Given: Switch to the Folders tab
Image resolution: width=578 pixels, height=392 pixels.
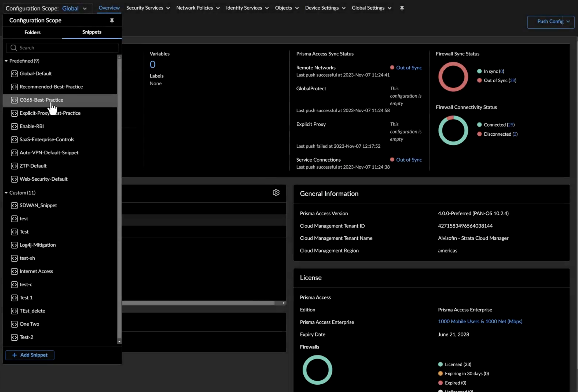Looking at the screenshot, I should pos(32,32).
